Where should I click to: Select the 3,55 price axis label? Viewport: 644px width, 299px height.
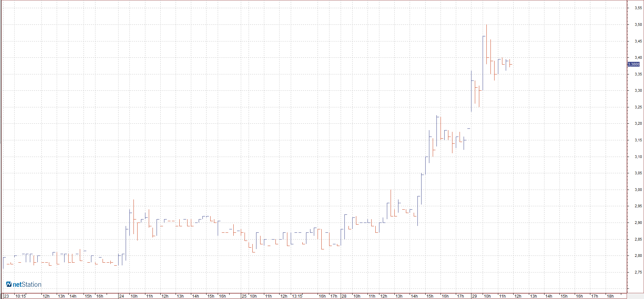pyautogui.click(x=638, y=8)
